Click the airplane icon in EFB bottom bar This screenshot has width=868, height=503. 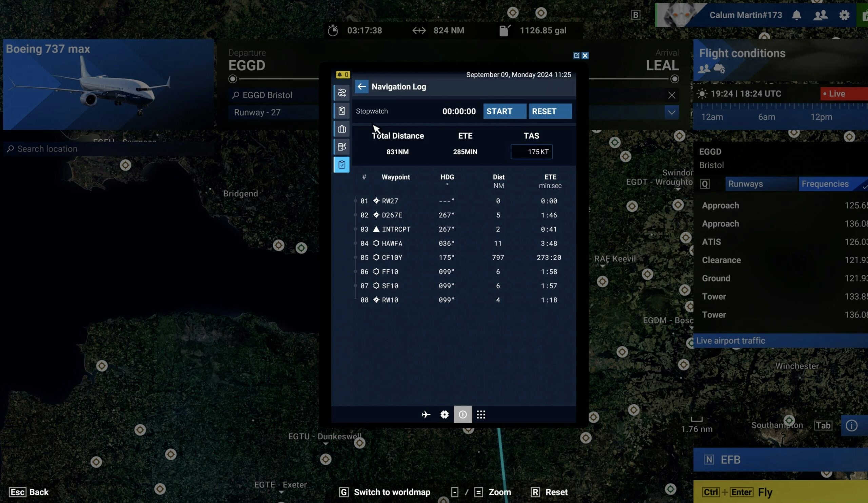[426, 414]
